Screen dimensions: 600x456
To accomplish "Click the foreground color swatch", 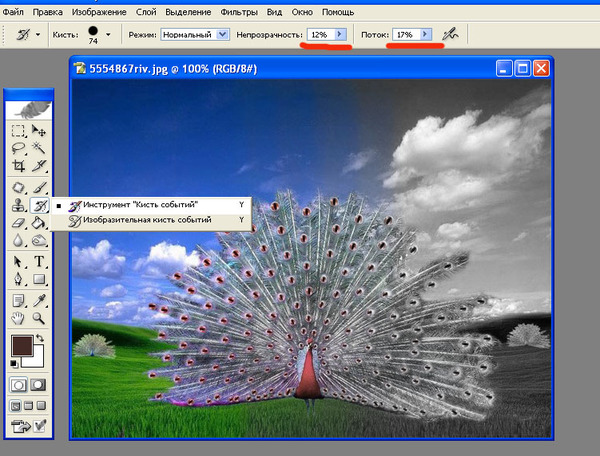I will click(x=22, y=345).
